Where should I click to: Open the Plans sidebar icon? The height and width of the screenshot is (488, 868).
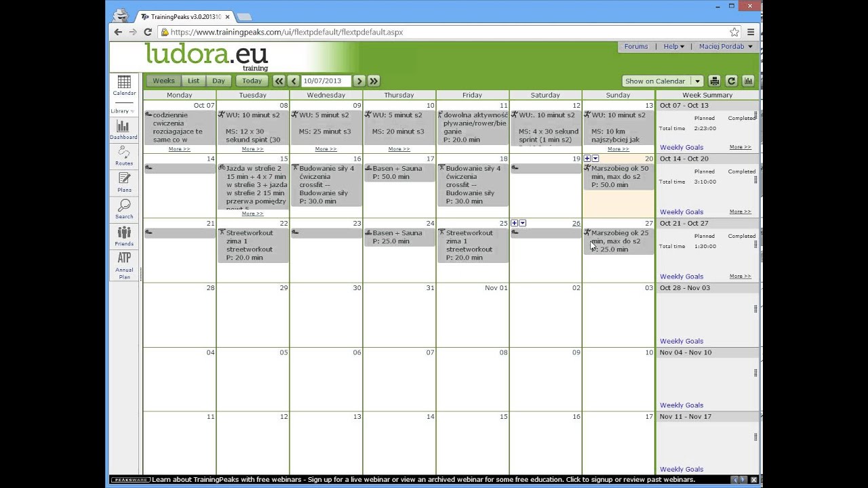click(124, 182)
